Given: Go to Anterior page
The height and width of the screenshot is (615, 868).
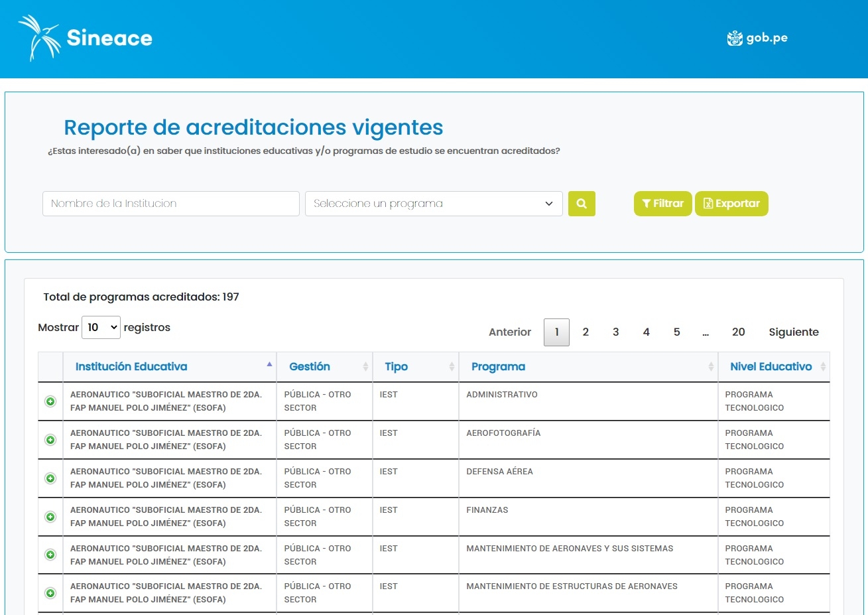Looking at the screenshot, I should pos(510,332).
